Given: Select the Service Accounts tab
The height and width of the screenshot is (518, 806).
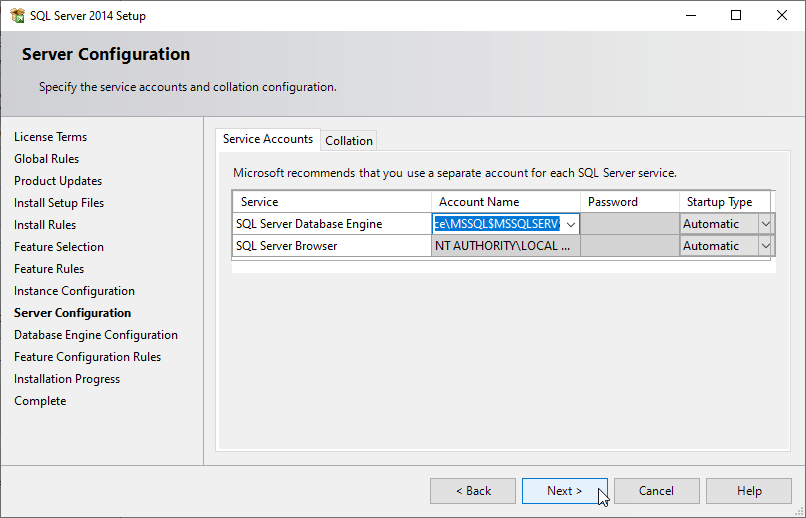Looking at the screenshot, I should click(x=267, y=139).
